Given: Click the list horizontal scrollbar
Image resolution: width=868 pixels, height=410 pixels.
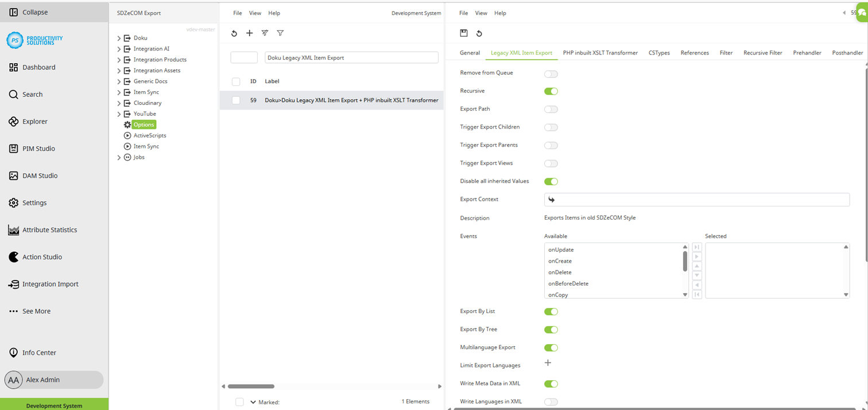Looking at the screenshot, I should pyautogui.click(x=251, y=386).
